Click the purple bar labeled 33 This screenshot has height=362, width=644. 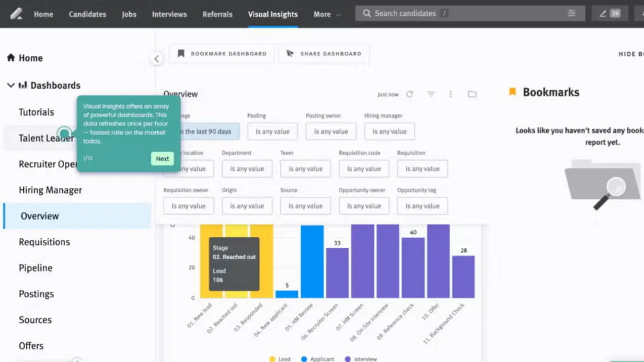(x=337, y=273)
